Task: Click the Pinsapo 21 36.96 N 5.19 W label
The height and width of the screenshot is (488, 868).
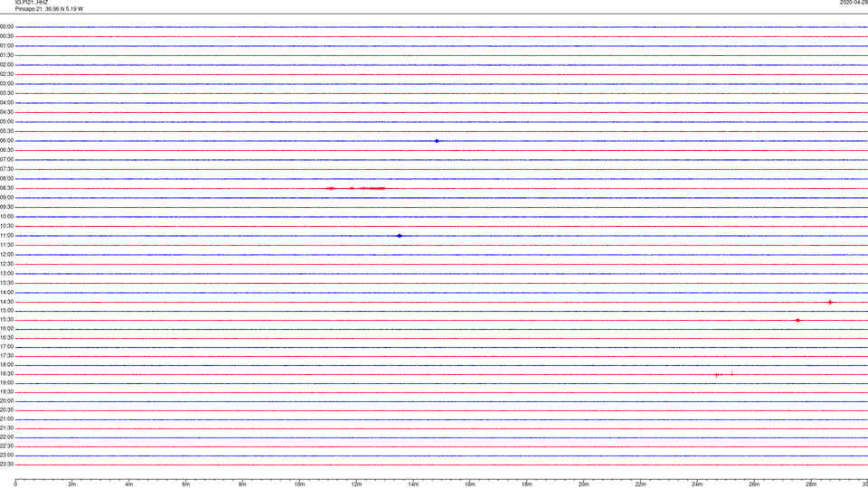Action: 49,9
